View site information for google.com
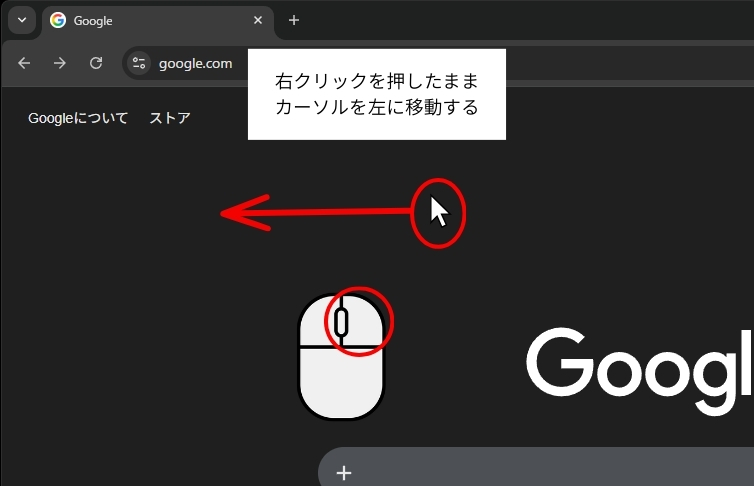The width and height of the screenshot is (754, 486). (139, 63)
